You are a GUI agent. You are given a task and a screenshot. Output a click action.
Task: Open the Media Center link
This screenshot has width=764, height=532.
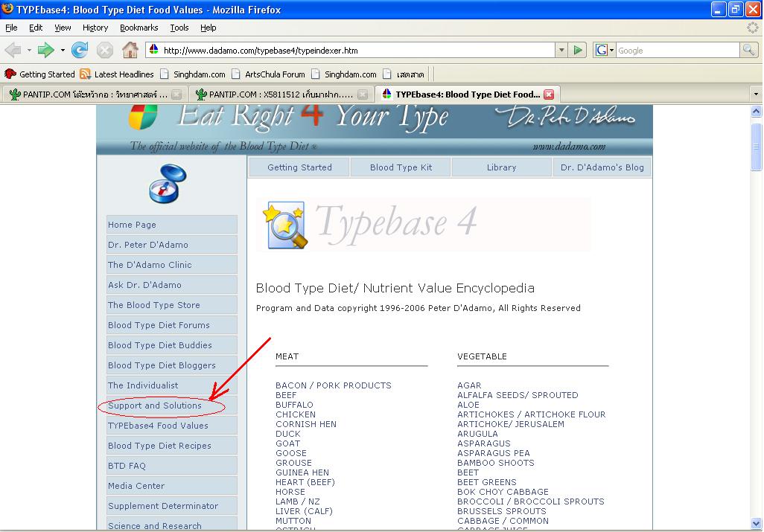tap(171, 486)
